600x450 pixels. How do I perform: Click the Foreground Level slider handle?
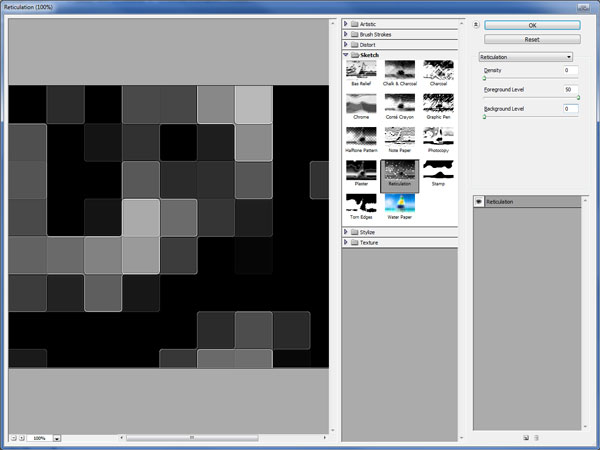click(578, 98)
